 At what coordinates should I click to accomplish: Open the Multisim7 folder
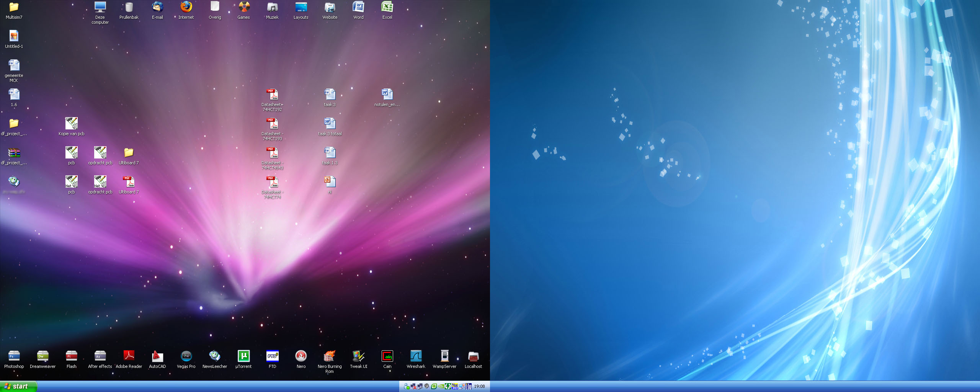tap(14, 10)
